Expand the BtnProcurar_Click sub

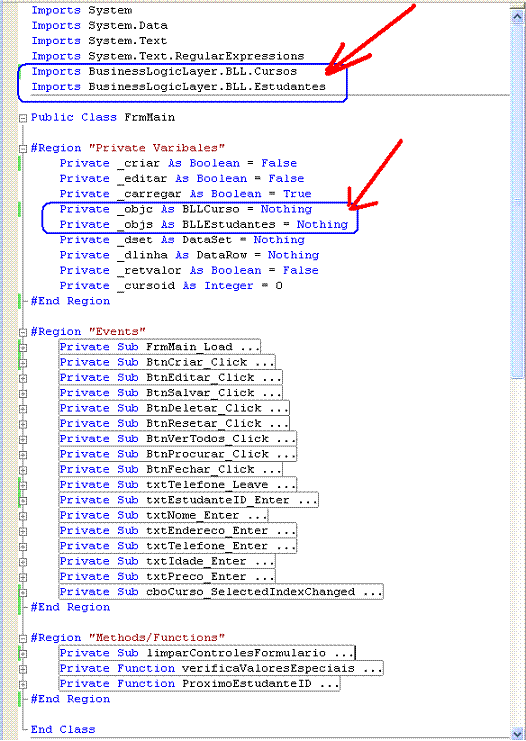23,455
